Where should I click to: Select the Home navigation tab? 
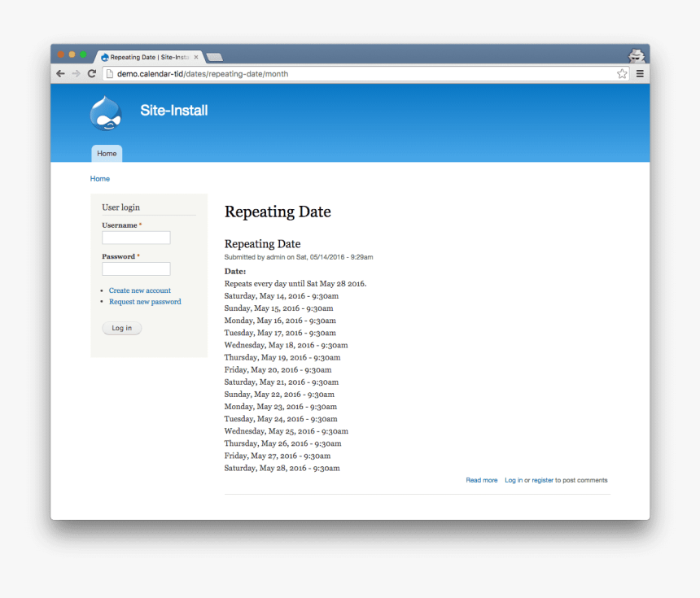[x=107, y=154]
